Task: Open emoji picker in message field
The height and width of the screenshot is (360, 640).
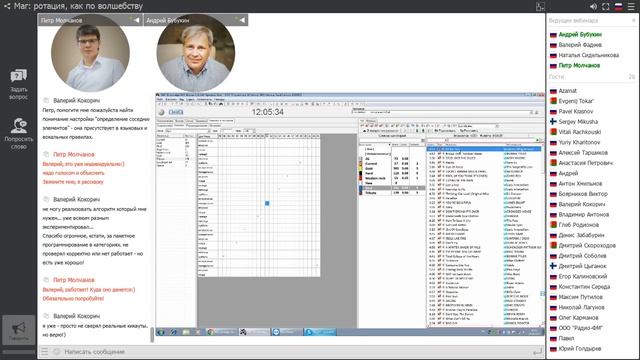Action: 57,351
